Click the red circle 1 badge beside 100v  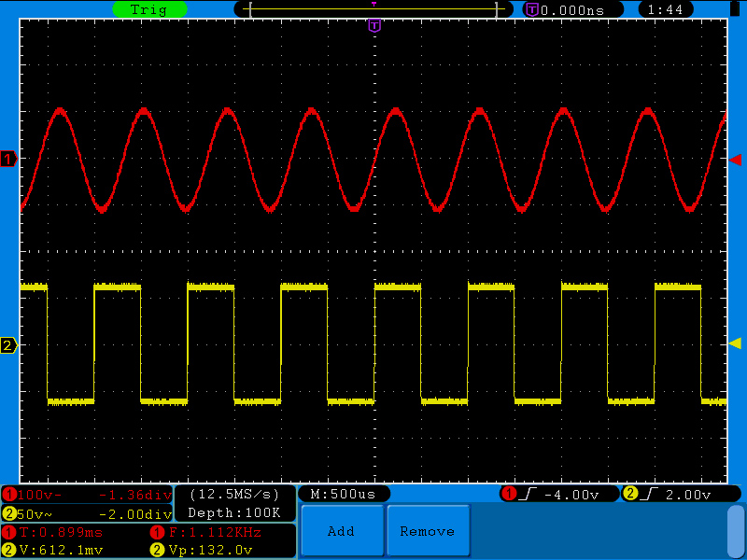coord(9,495)
